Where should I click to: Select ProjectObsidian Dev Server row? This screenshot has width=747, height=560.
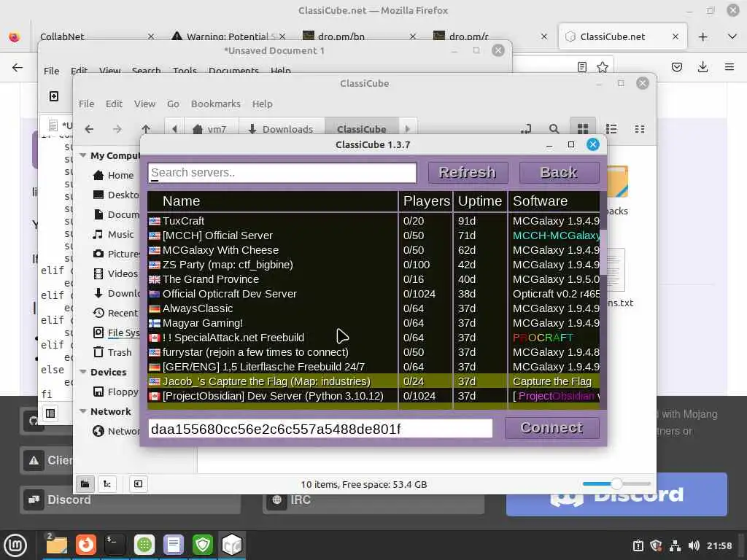pos(373,396)
